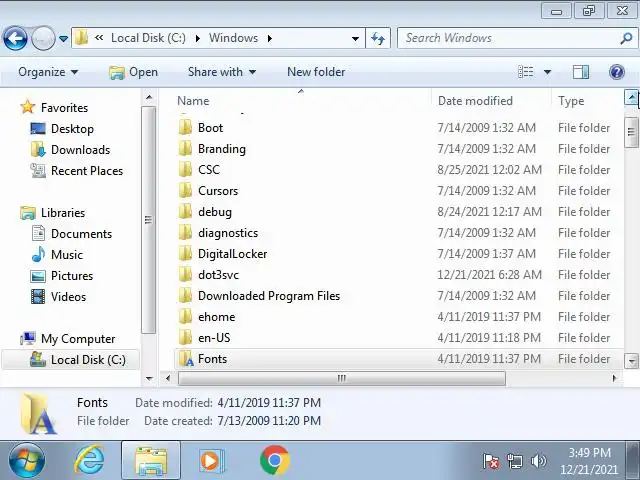
Task: Select Local Disk (C:) in the address breadcrumb
Action: pos(148,38)
